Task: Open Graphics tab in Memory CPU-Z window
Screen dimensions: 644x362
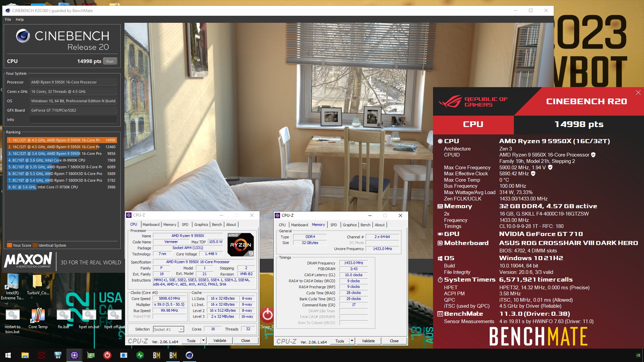Action: 350,225
